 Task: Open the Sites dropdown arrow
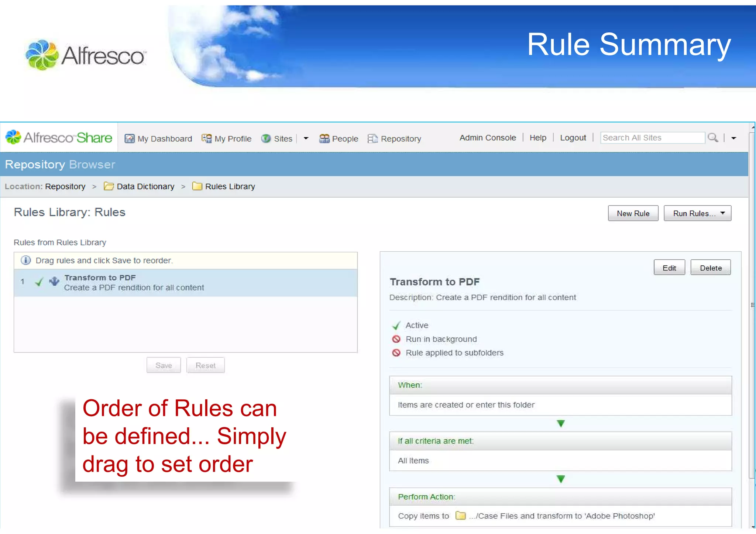[306, 139]
